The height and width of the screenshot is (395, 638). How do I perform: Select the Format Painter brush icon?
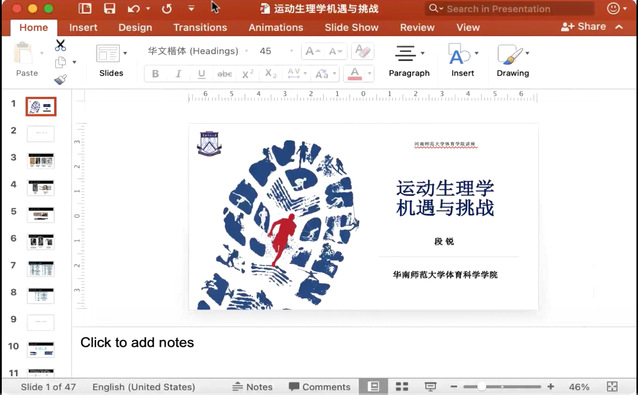click(60, 79)
